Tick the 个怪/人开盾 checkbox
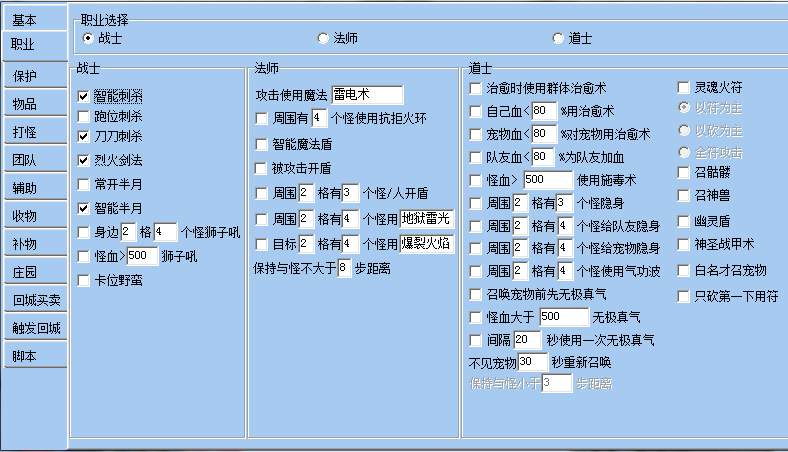Screen dimensions: 788x452 coord(261,193)
